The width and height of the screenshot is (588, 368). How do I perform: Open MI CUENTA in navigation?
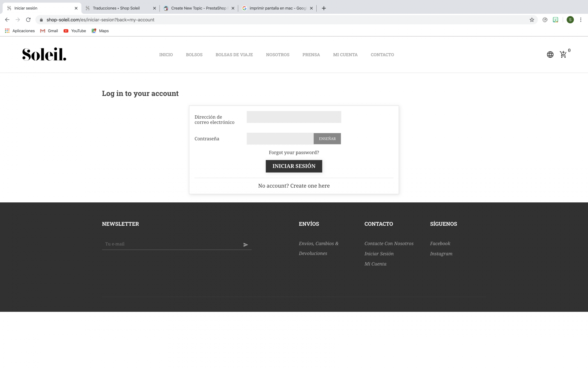(x=345, y=55)
